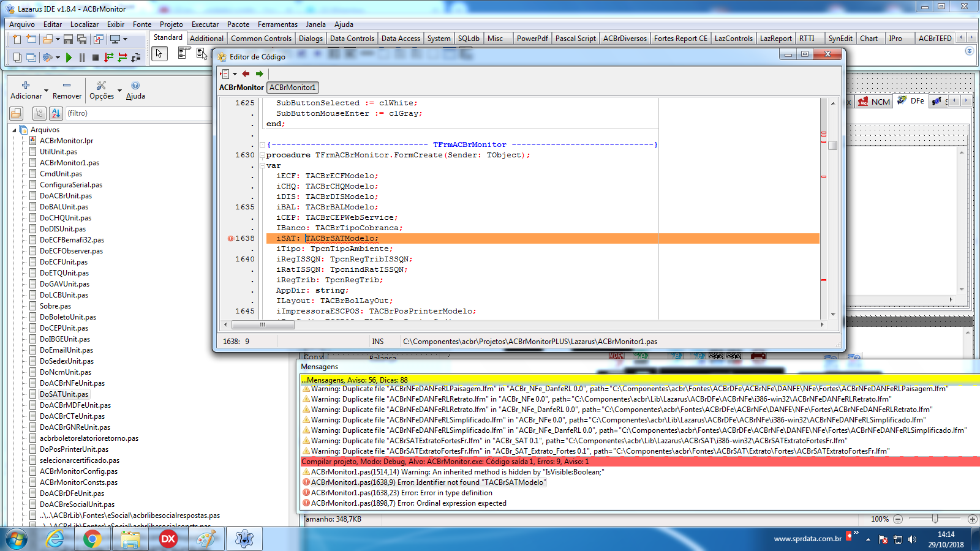980x551 pixels.
Task: Adjust the 100% zoom slider handle
Action: tap(935, 519)
